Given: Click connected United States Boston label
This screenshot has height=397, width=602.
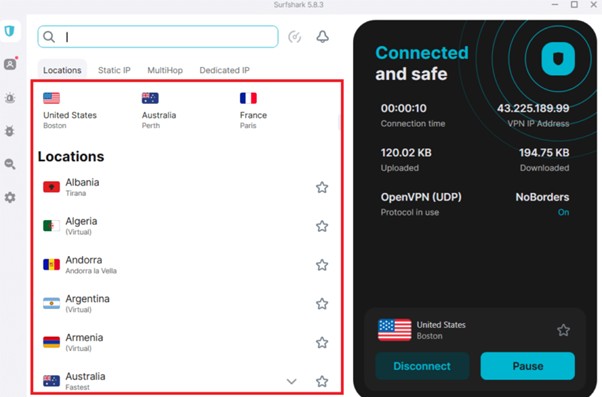Looking at the screenshot, I should point(441,330).
